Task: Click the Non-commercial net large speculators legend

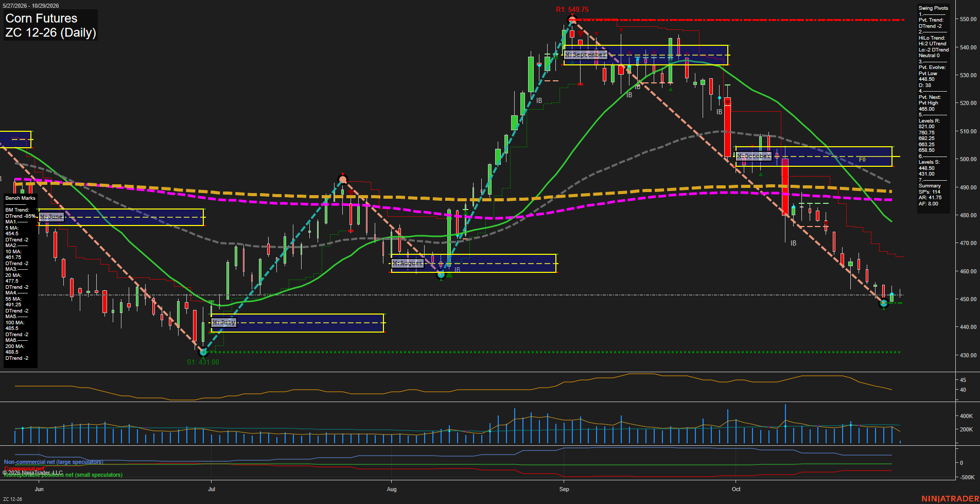Action: point(54,462)
